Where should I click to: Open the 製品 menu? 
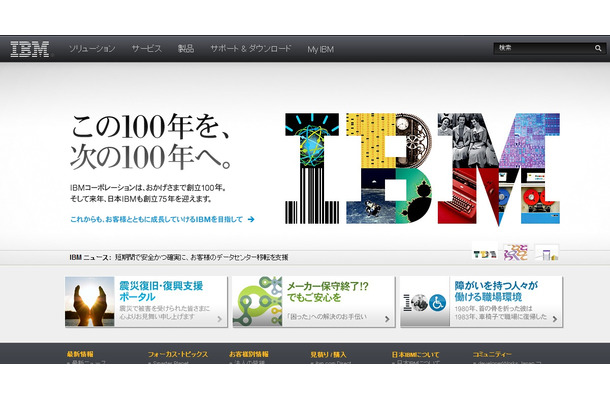(186, 49)
